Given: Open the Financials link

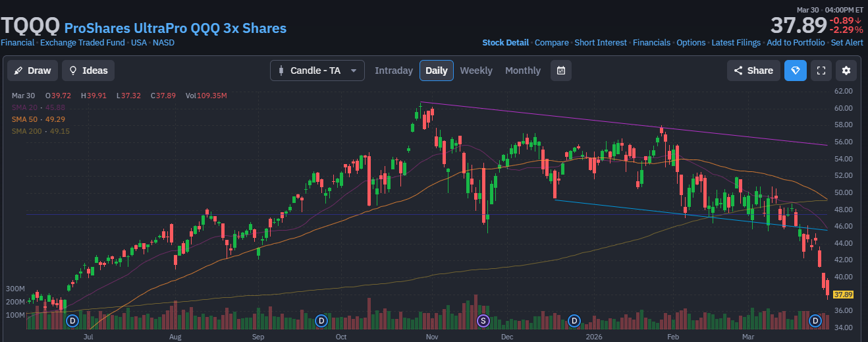Looking at the screenshot, I should click(x=651, y=43).
